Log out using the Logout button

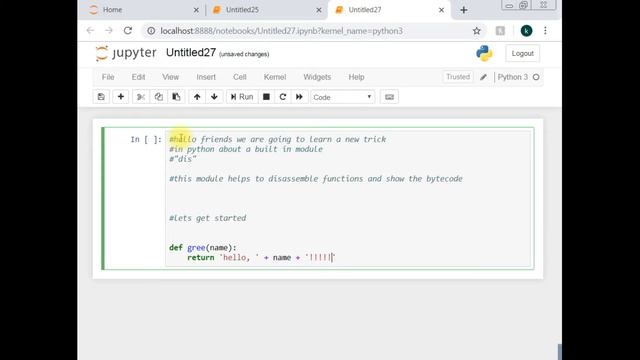point(522,53)
